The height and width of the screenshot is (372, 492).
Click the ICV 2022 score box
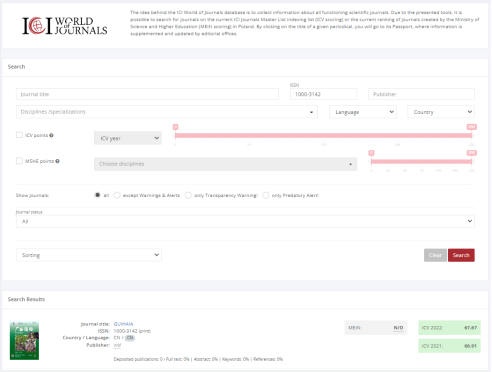coord(449,328)
